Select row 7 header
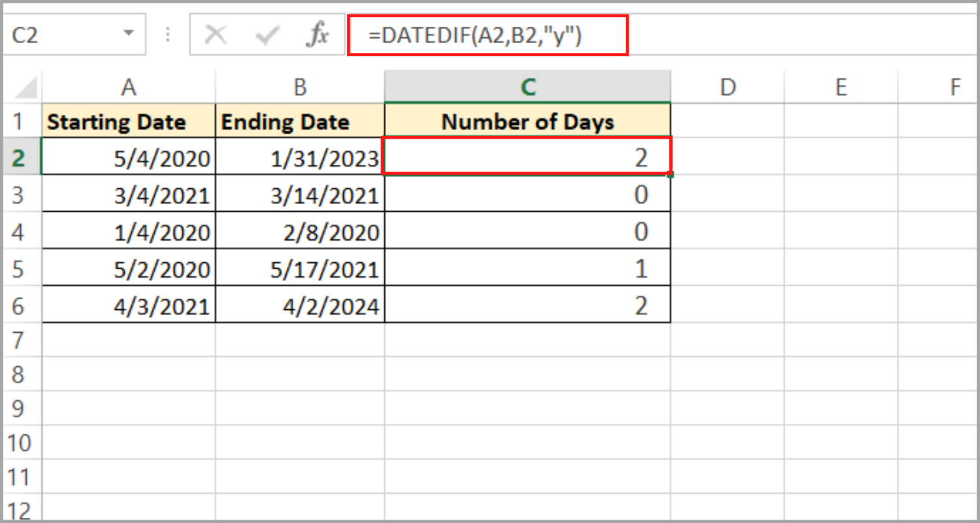Viewport: 980px width, 523px height. [18, 340]
